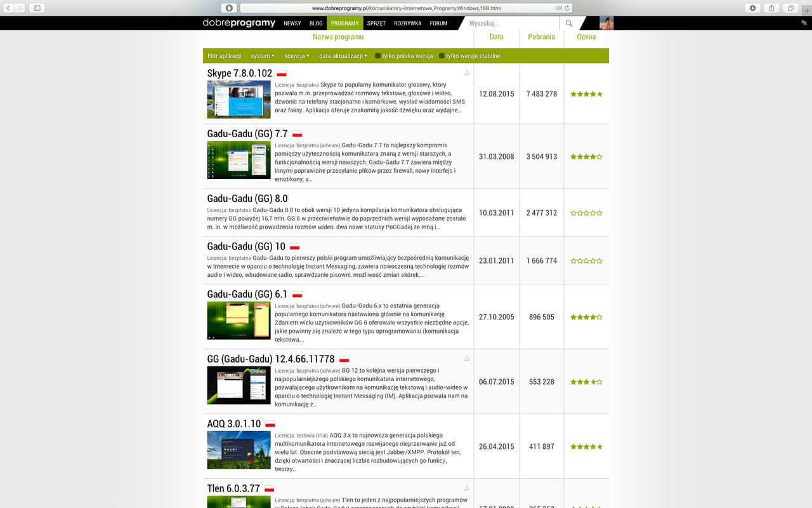Click the empty star rating for Gadu-Gadu 8.0

[586, 213]
